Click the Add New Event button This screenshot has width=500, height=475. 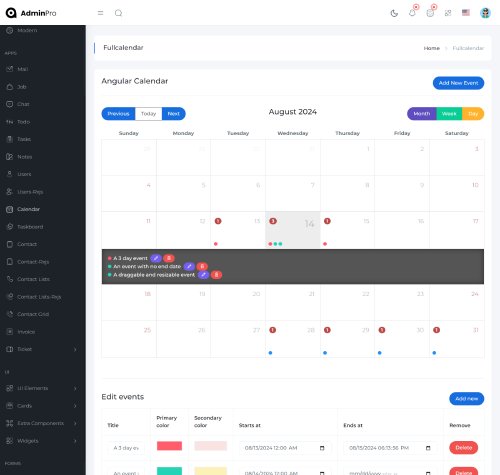(x=458, y=83)
